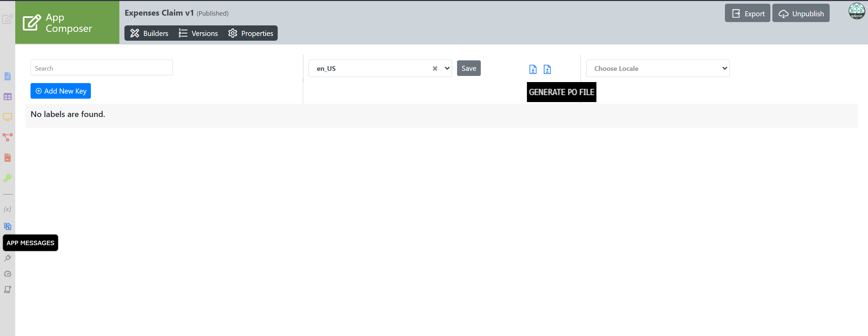This screenshot has width=868, height=336.
Task: Click the Unpublish button
Action: 801,13
